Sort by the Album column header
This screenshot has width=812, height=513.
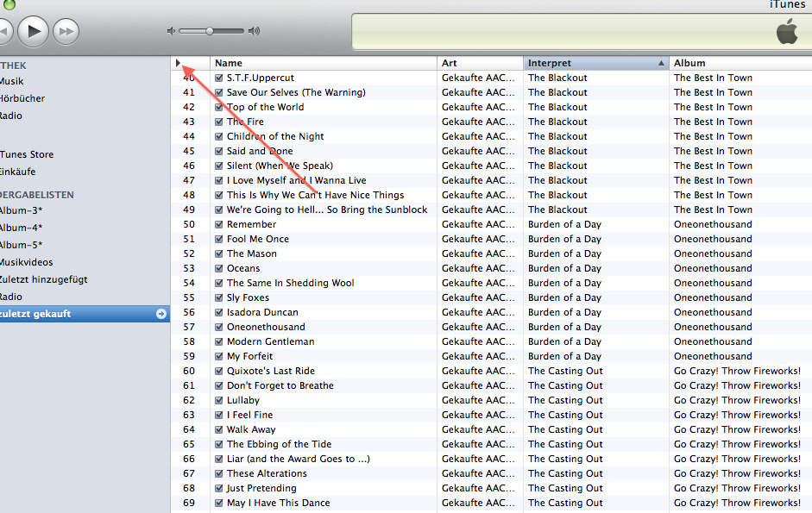[x=740, y=63]
